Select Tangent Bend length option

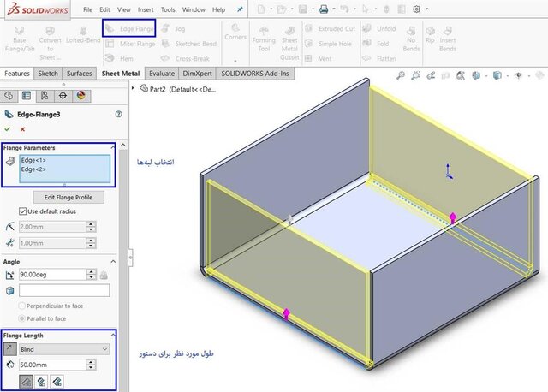[x=57, y=382]
